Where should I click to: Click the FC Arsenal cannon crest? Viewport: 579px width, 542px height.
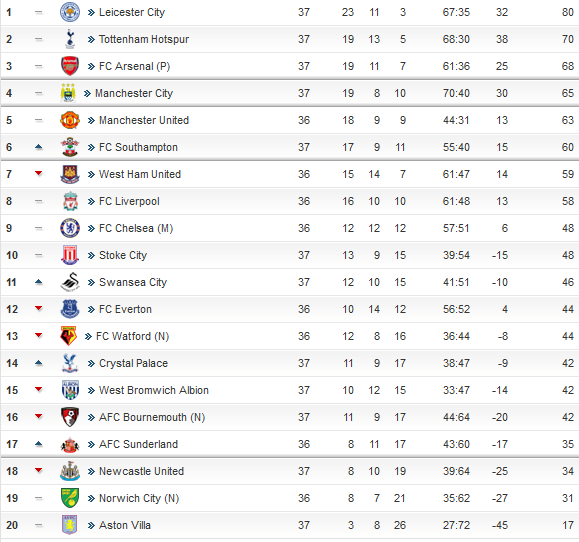click(x=70, y=66)
